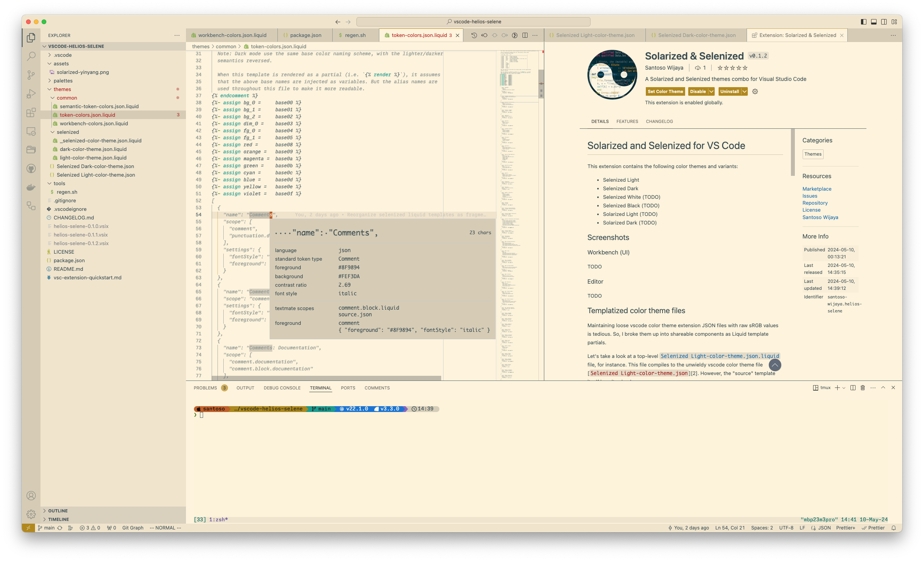Toggle the Set Color Theme button
This screenshot has height=561, width=924.
coord(665,91)
